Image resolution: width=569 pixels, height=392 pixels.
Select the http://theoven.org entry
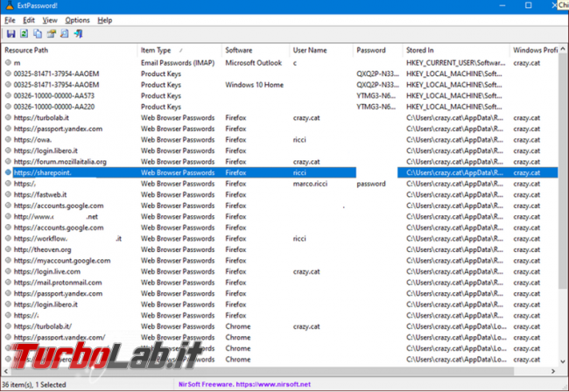pyautogui.click(x=42, y=249)
